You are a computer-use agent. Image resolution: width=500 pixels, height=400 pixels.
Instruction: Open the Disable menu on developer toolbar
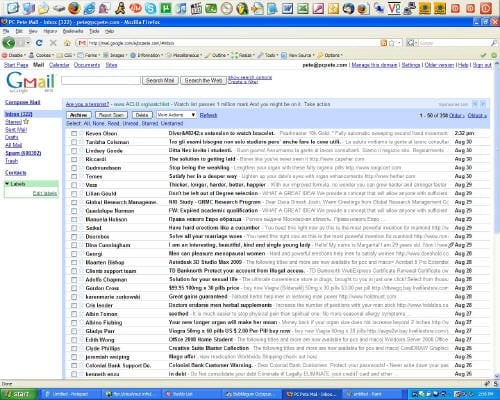(x=13, y=55)
